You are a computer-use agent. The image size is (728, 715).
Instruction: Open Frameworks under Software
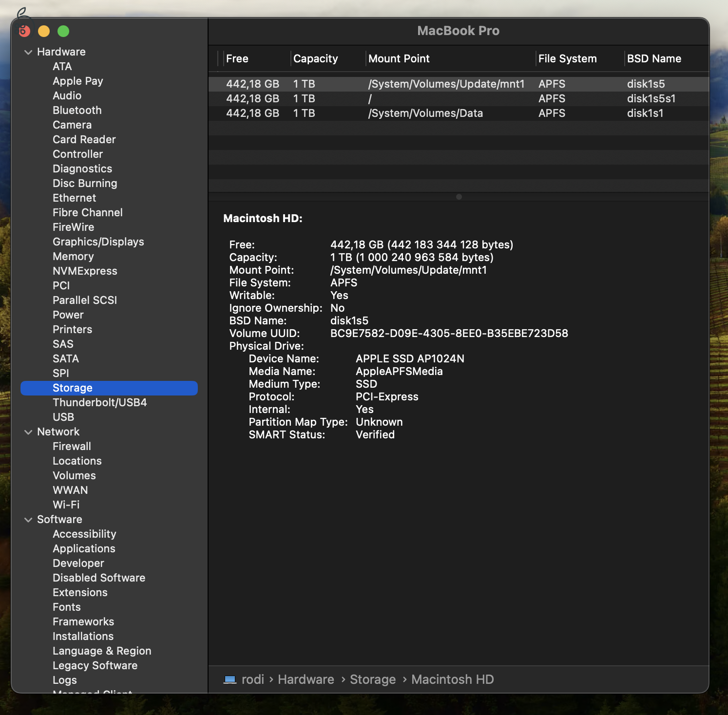pos(83,621)
